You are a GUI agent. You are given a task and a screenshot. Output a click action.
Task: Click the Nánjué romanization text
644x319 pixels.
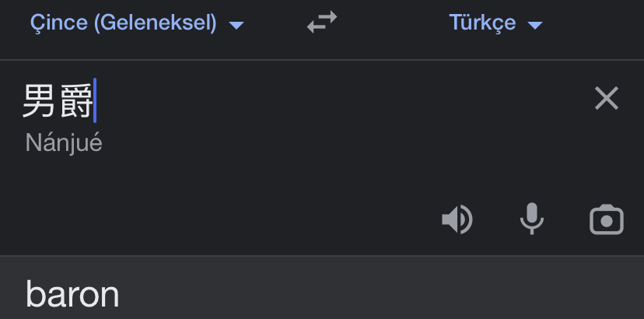pos(64,143)
